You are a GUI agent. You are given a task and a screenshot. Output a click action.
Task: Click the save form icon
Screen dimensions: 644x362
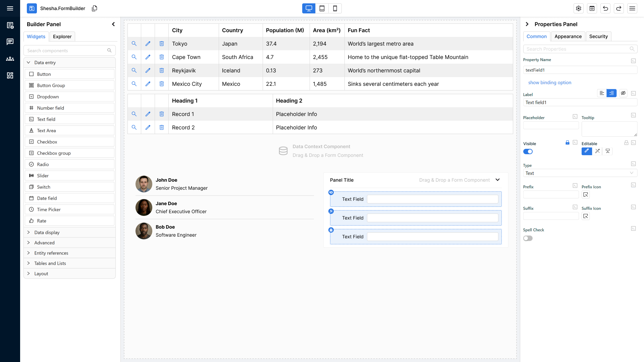tap(32, 8)
